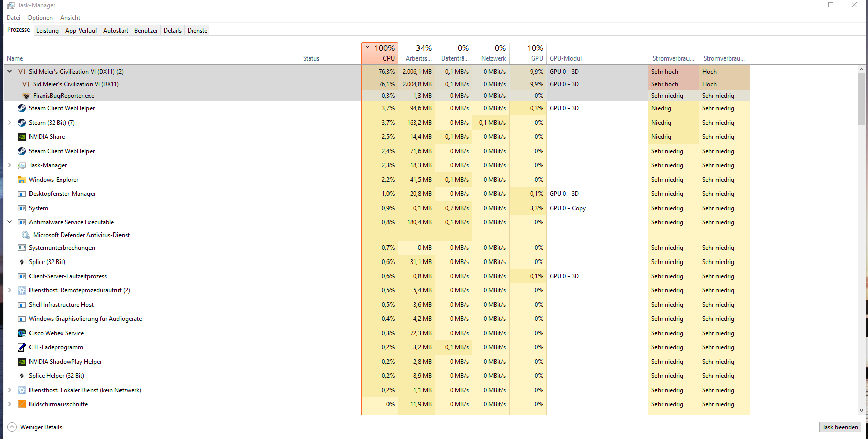Switch to the Leistung tab
Viewport: 868px width, 439px height.
click(47, 31)
